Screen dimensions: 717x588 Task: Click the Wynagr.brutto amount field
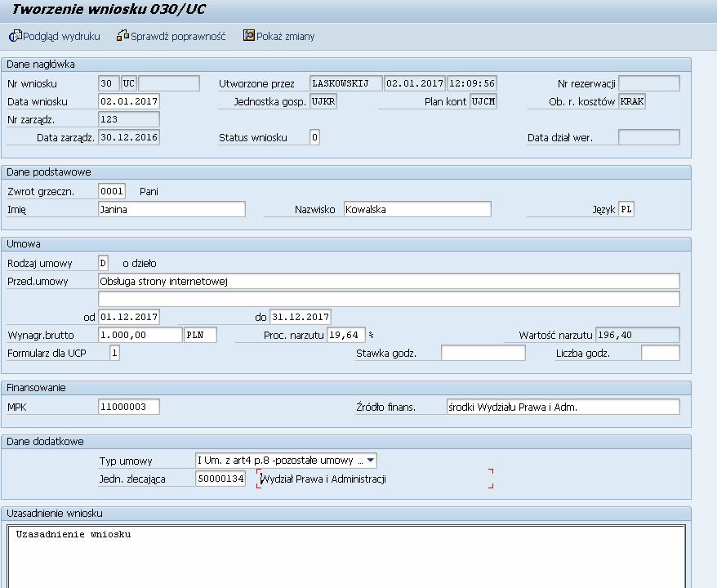point(140,335)
